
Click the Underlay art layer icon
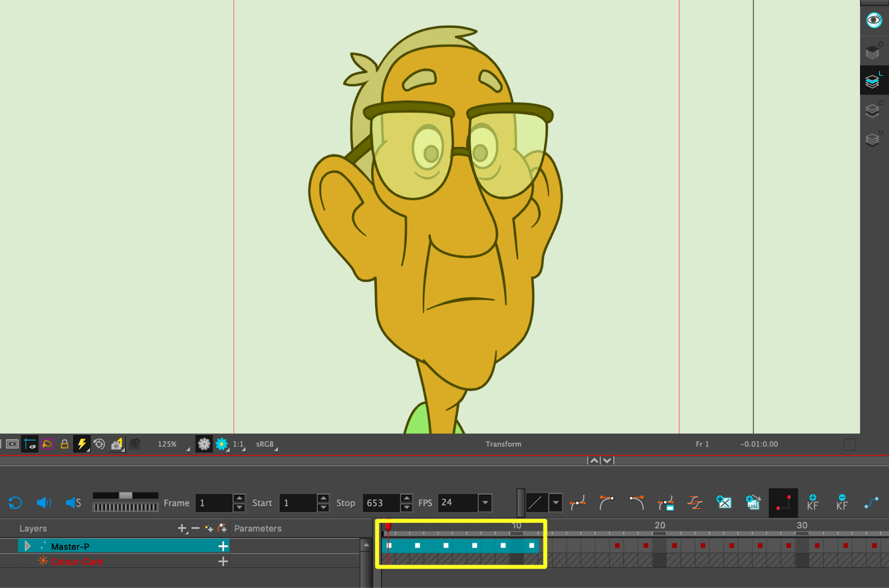[873, 139]
